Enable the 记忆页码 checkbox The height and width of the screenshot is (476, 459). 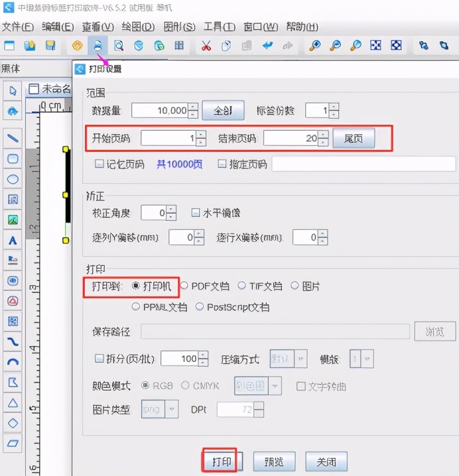pyautogui.click(x=99, y=164)
